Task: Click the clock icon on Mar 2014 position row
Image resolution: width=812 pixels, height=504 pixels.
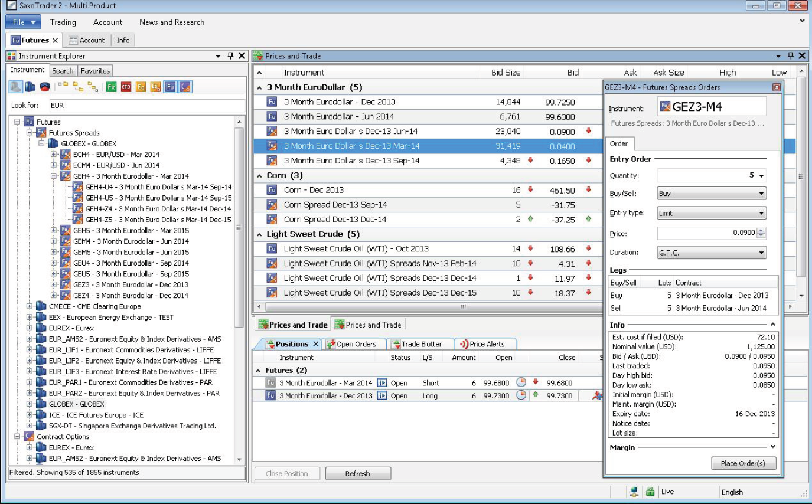Action: [x=521, y=382]
